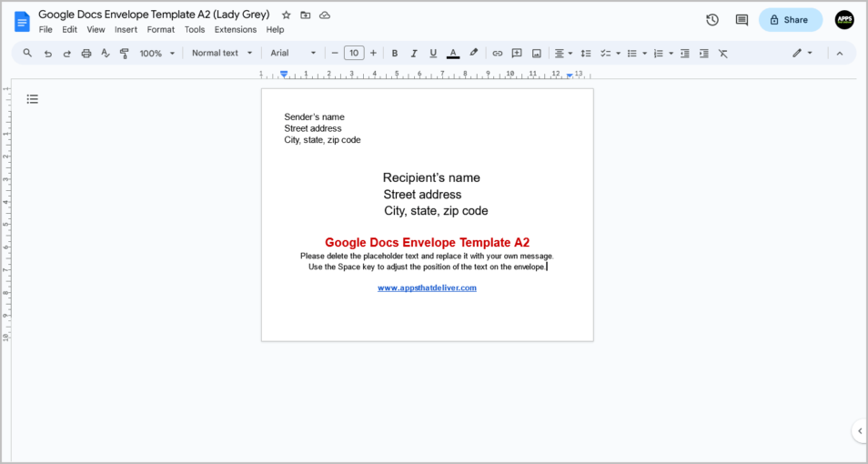Click the Sender's name line
The image size is (868, 464).
314,116
